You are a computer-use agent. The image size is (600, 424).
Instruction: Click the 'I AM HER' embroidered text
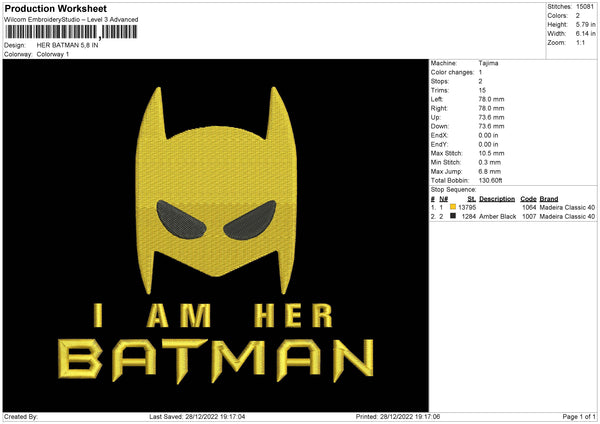(213, 315)
